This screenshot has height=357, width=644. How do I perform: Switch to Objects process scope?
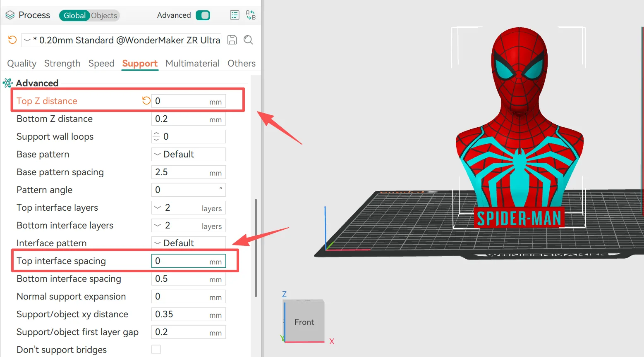(104, 15)
